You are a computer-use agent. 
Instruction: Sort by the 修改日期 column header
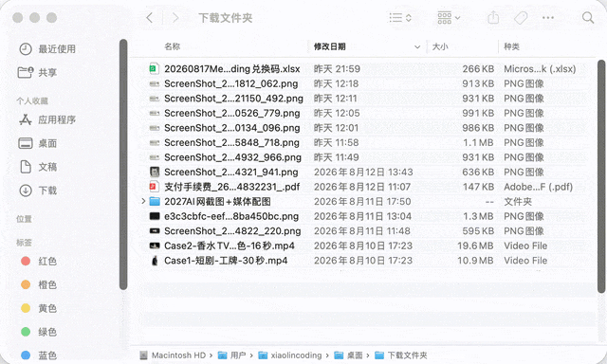tap(329, 46)
